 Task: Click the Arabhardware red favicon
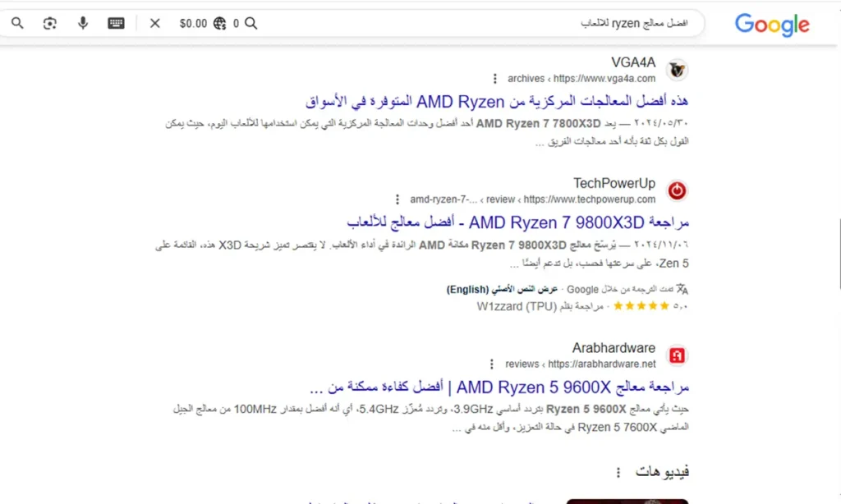(677, 354)
